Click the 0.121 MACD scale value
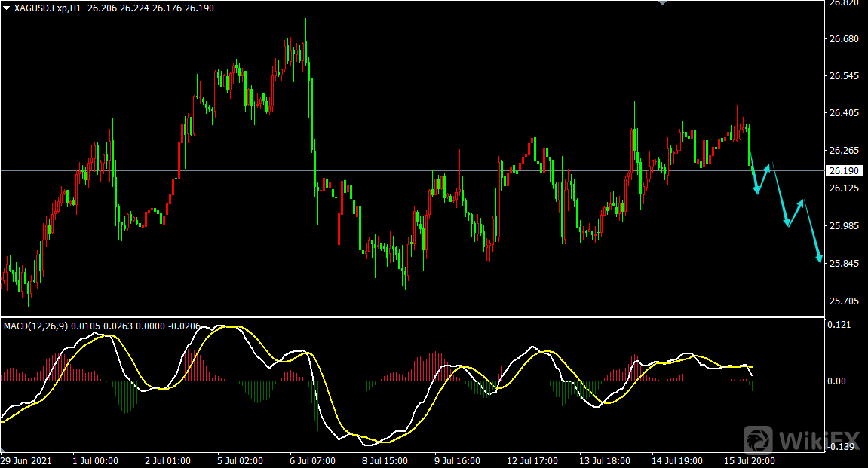Viewport: 868px width, 468px height. [841, 325]
